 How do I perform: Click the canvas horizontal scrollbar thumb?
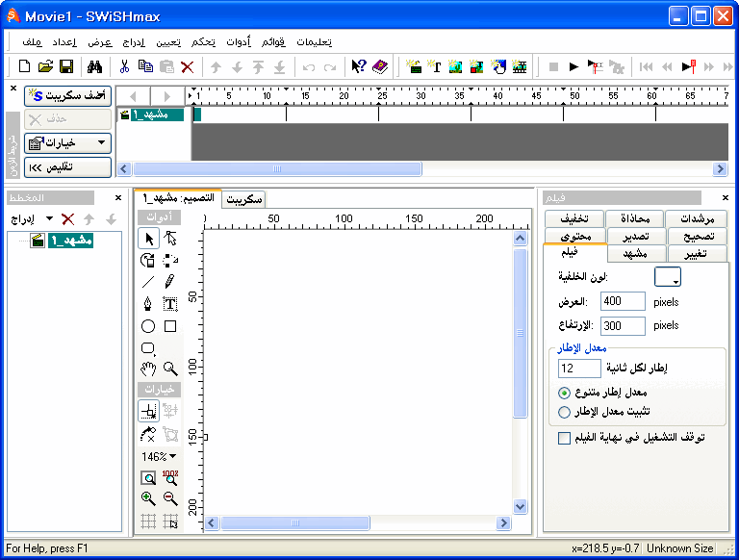[x=295, y=522]
